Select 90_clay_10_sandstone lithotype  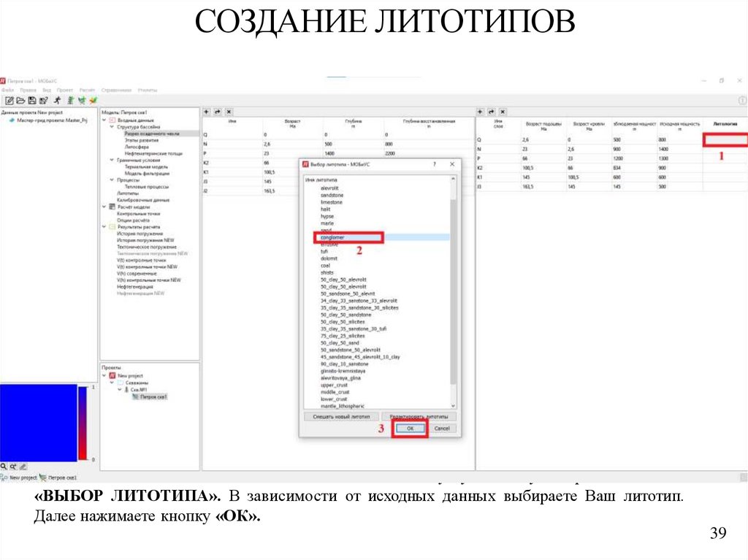pos(345,364)
